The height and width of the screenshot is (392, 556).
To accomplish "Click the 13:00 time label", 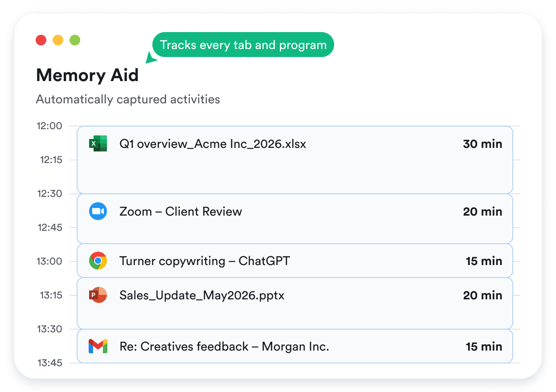I will pos(49,261).
